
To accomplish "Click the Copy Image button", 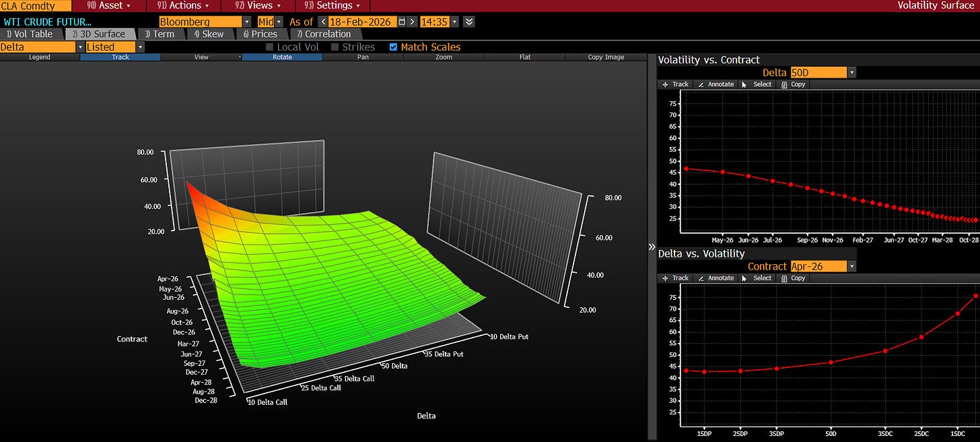I will pyautogui.click(x=606, y=57).
